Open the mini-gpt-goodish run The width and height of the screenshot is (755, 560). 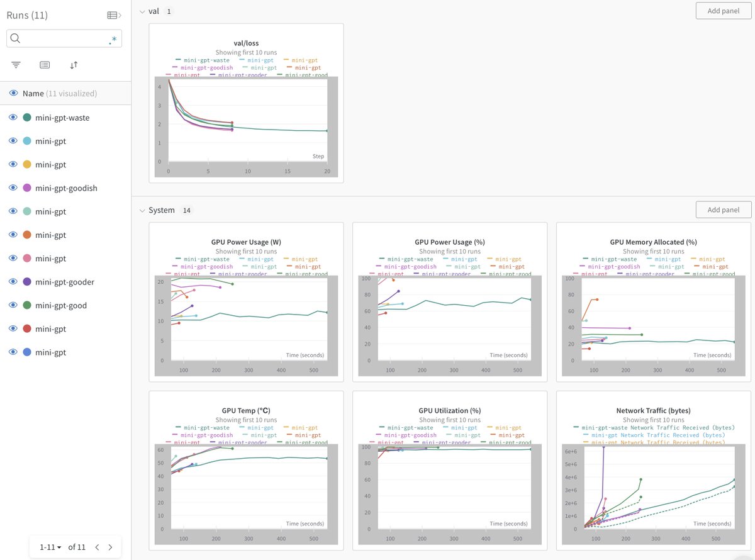click(x=66, y=188)
